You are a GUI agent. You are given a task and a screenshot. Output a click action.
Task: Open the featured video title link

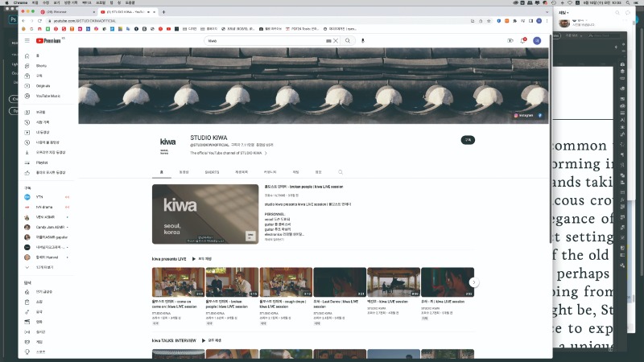pyautogui.click(x=303, y=187)
